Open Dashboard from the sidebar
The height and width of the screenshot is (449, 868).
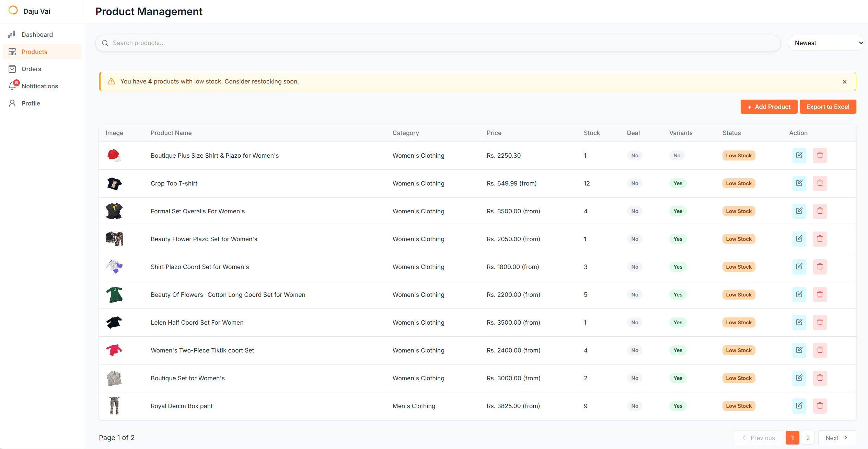point(42,34)
